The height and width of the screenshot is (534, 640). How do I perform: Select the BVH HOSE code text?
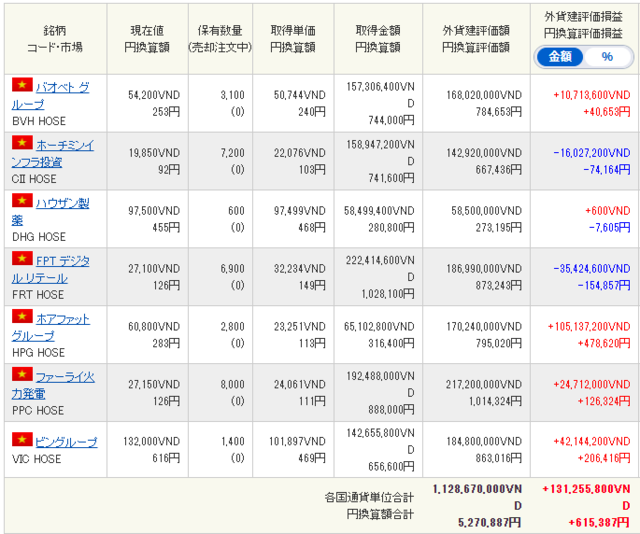point(39,121)
